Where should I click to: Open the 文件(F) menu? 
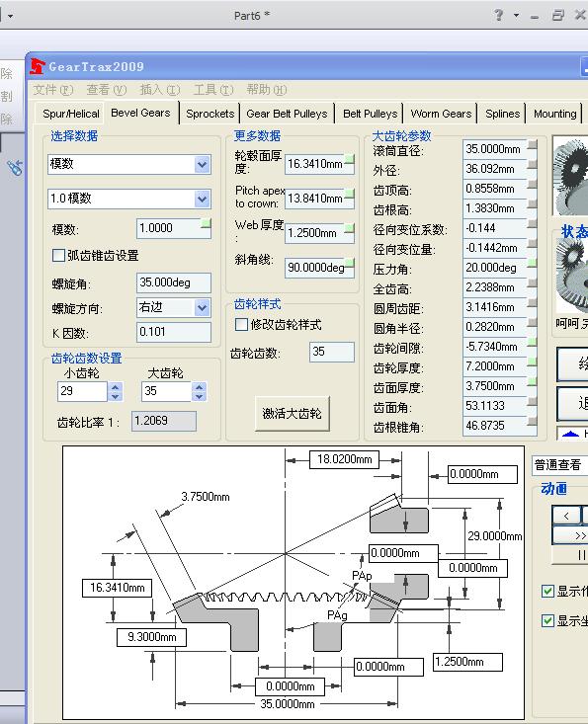[53, 90]
